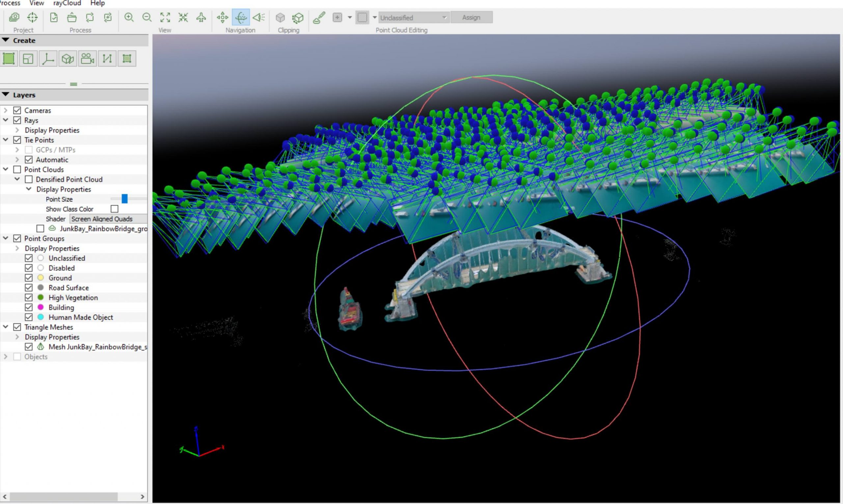Uncheck the High Vegetation point group

(29, 298)
